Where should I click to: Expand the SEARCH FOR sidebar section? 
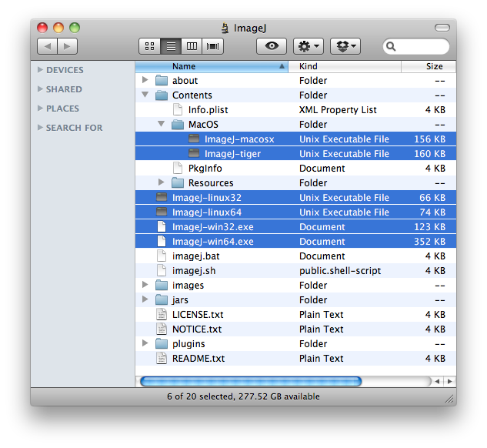(x=40, y=128)
